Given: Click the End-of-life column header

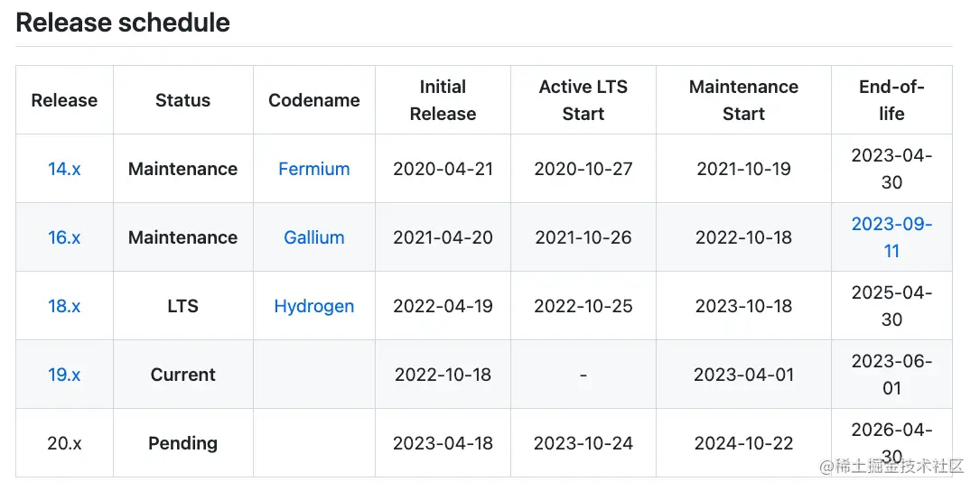Looking at the screenshot, I should coord(891,100).
